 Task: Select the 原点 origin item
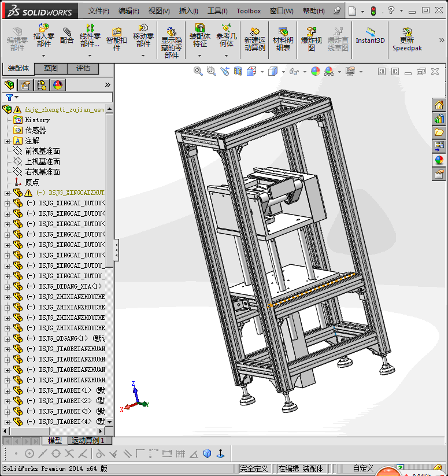[32, 182]
